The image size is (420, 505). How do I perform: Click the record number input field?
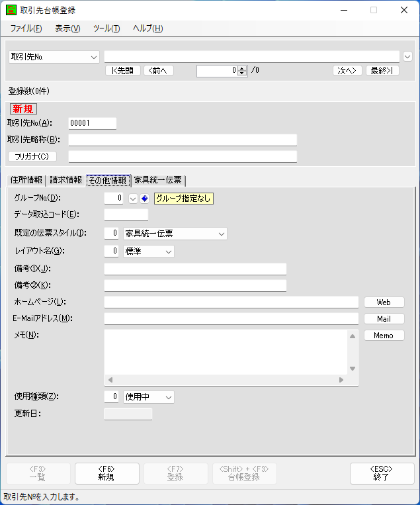[217, 71]
